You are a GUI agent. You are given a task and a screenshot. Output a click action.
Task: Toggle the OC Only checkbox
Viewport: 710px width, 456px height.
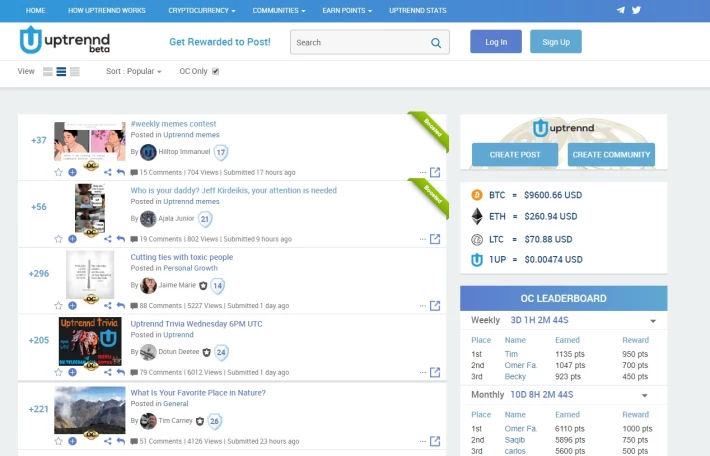click(x=216, y=72)
